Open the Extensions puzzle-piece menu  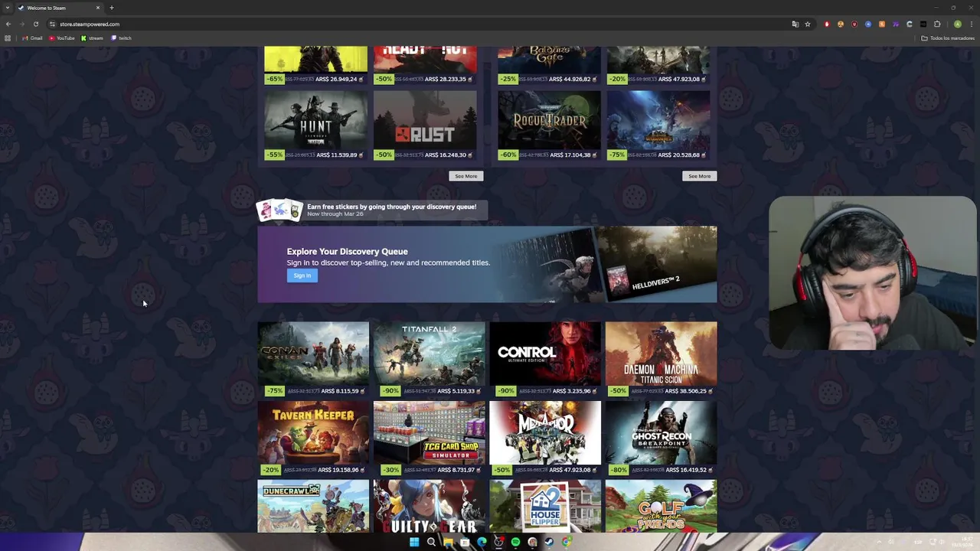click(x=937, y=24)
